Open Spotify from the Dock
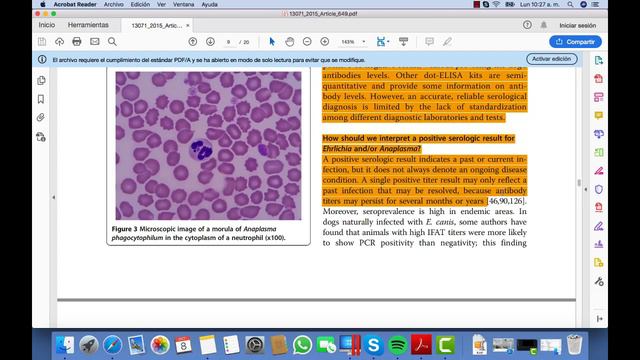This screenshot has width=640, height=360. point(398,345)
